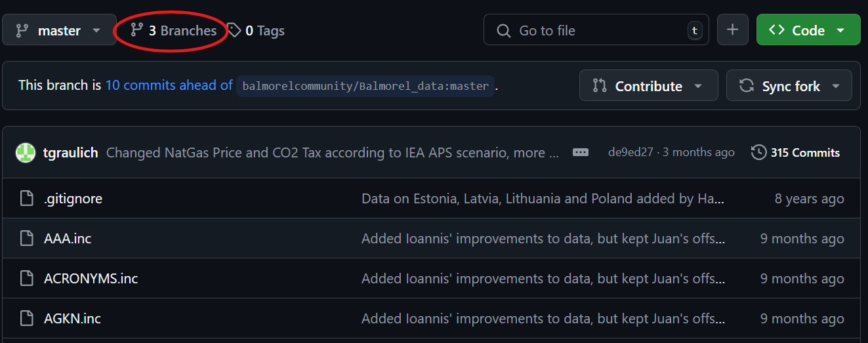Open the latest commit message about NatGas Price
This screenshot has height=343, width=868.
333,153
